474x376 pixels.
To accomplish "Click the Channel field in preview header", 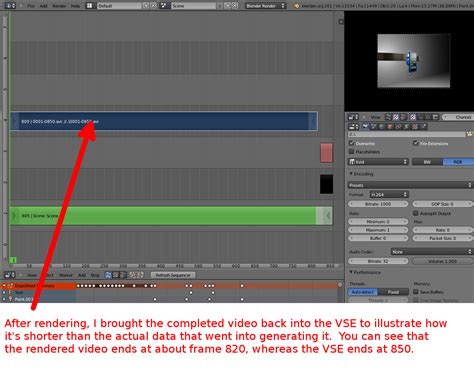I will pyautogui.click(x=458, y=117).
